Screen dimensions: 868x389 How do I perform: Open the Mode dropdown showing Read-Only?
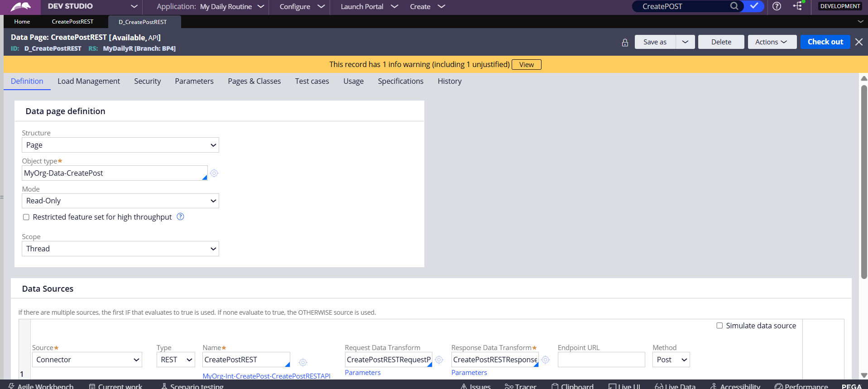point(120,201)
